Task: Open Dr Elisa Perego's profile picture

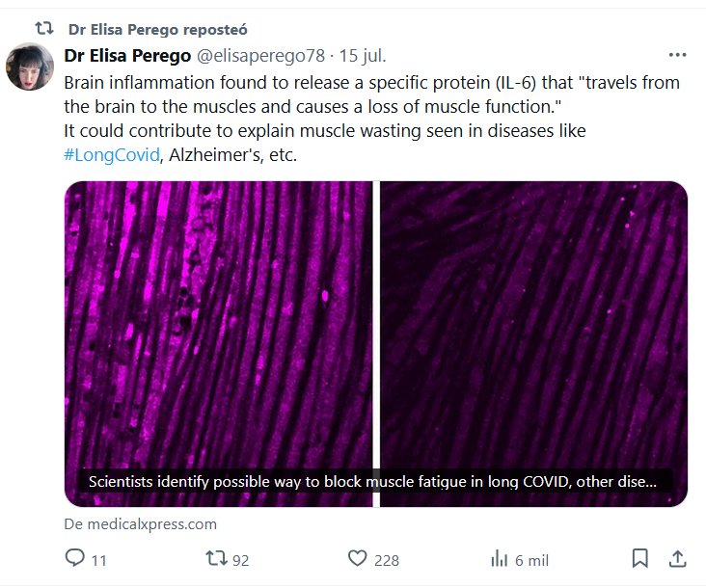Action: (x=30, y=67)
